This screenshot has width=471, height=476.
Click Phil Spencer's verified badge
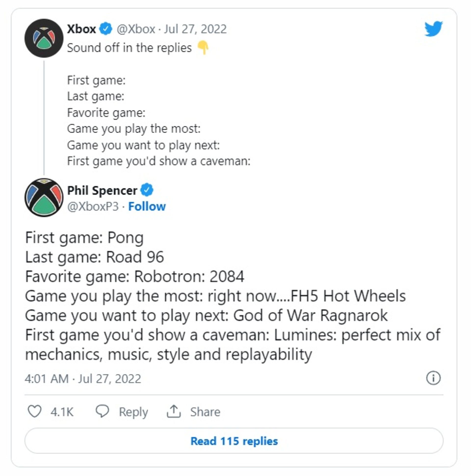[147, 190]
